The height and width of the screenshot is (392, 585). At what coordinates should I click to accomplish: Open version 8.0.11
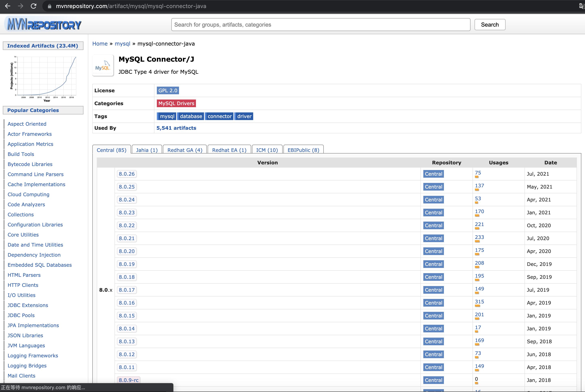[x=127, y=367]
